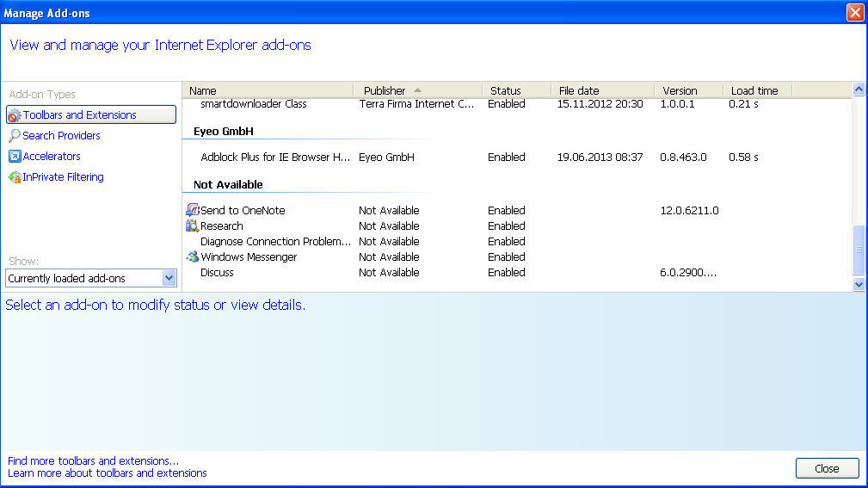Click the 0.58 s load time
Image resolution: width=868 pixels, height=488 pixels.
point(743,157)
